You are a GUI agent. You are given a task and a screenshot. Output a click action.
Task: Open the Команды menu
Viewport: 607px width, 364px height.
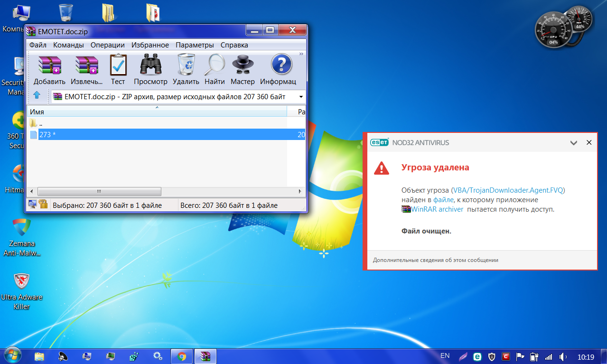click(68, 45)
